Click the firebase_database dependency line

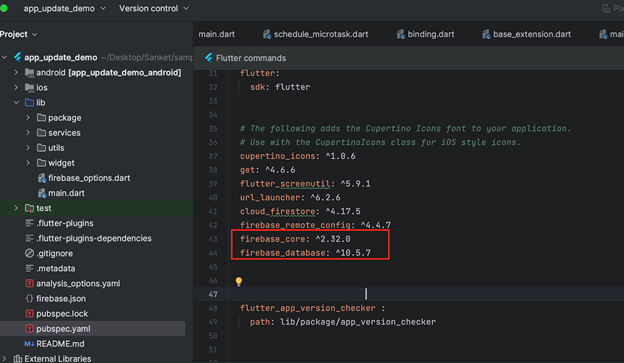pos(305,253)
